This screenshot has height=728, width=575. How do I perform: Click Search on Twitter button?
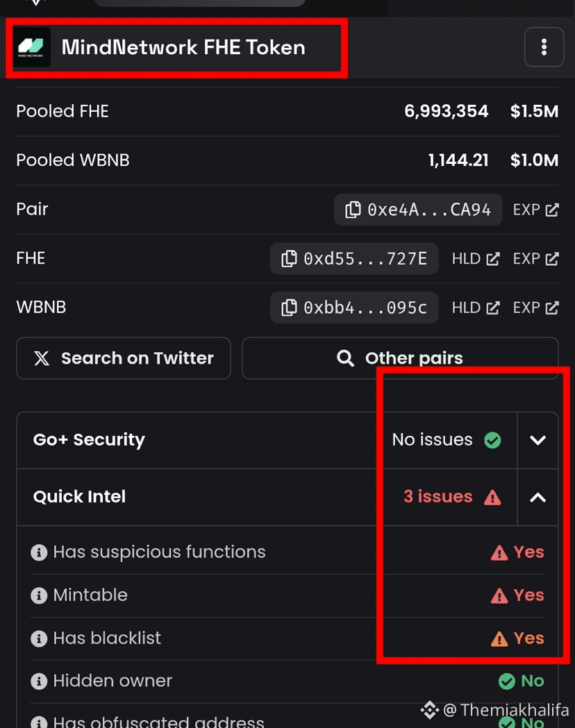tap(124, 358)
